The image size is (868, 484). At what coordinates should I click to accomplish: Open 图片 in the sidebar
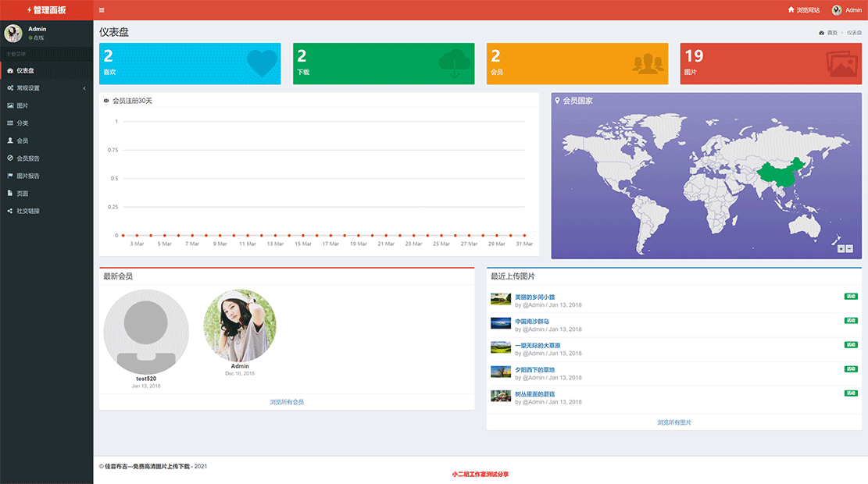(23, 105)
